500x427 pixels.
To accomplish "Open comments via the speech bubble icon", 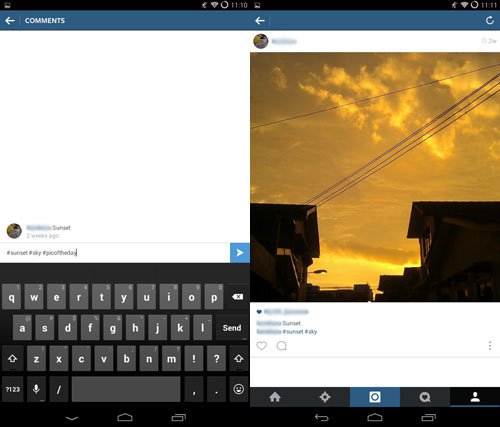I will pos(282,346).
